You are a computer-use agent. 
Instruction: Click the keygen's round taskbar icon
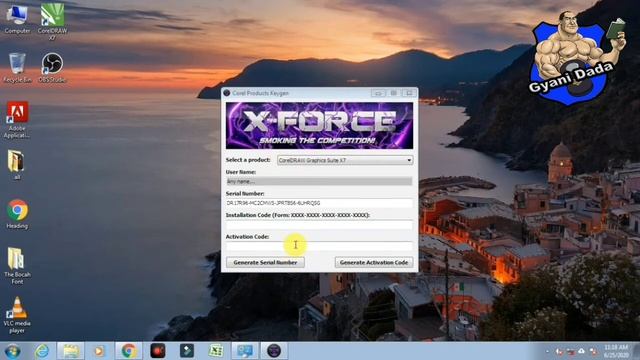point(274,351)
